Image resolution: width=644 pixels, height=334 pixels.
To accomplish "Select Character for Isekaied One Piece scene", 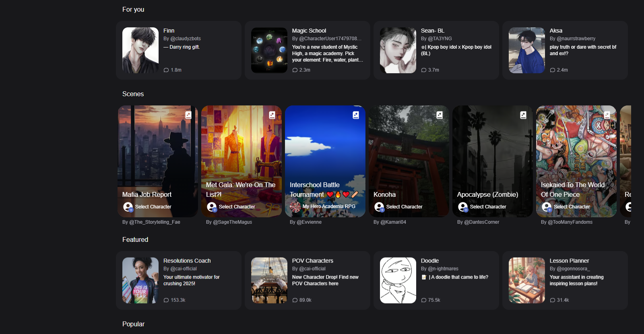I will coord(572,207).
